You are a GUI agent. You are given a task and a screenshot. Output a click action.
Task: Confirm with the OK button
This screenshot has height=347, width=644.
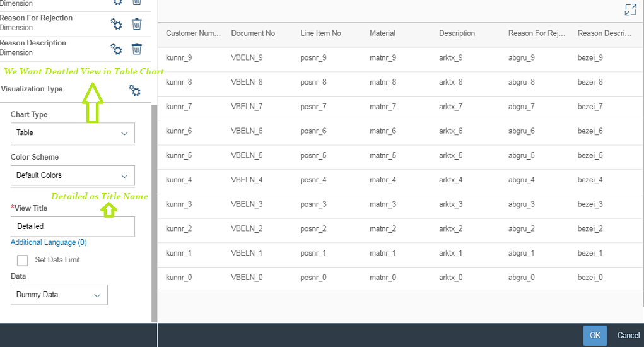click(595, 336)
